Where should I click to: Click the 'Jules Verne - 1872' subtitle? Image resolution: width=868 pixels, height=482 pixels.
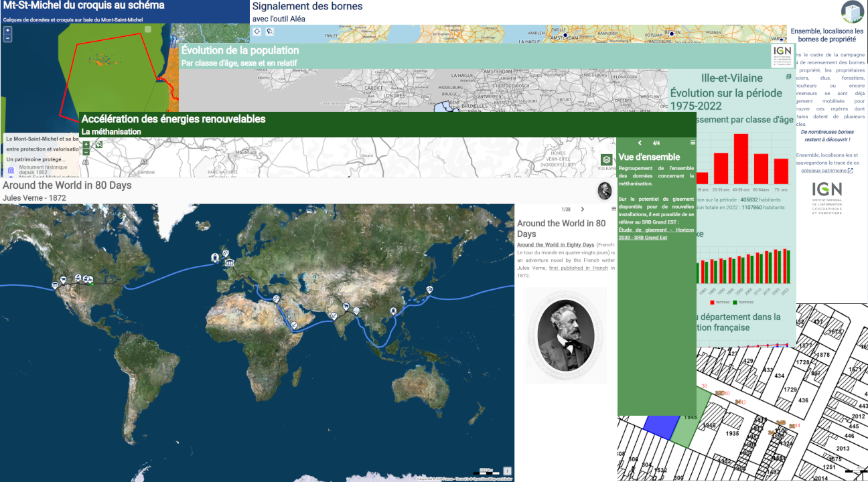pyautogui.click(x=34, y=197)
